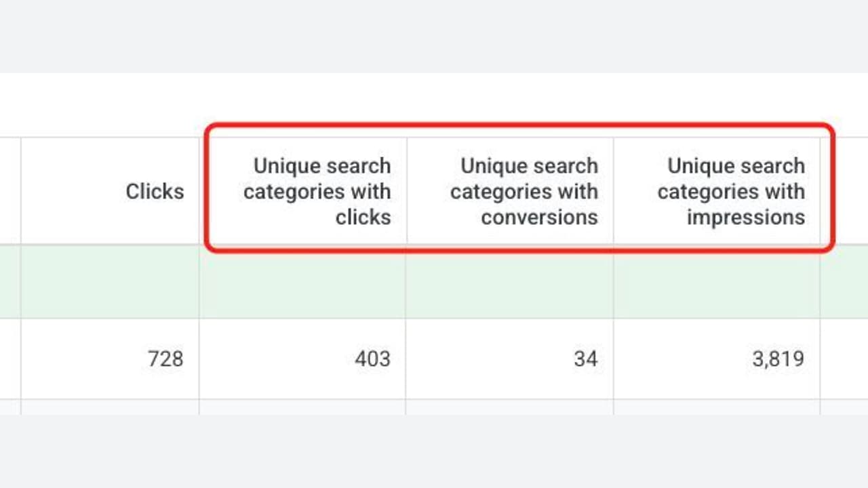Click the partial row cell below 728

[110, 407]
